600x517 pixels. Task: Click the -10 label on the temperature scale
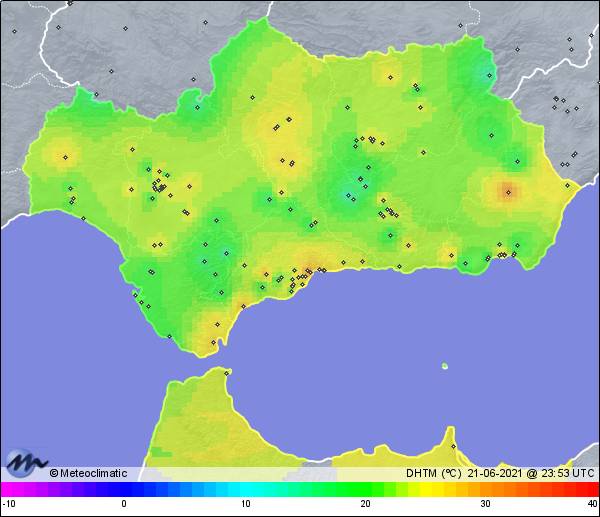point(9,503)
